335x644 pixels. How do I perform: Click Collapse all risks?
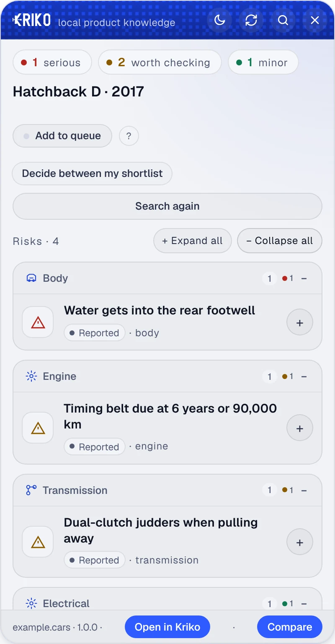click(280, 241)
